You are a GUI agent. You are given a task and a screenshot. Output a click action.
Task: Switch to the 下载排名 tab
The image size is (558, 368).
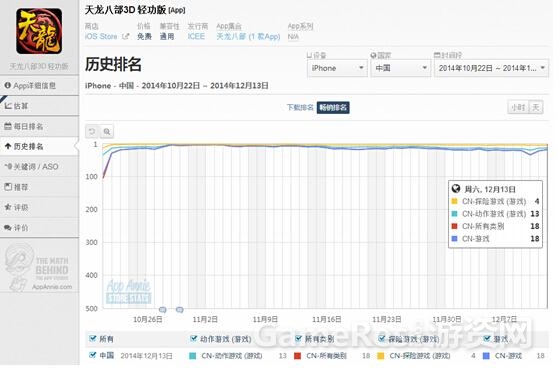(x=300, y=107)
